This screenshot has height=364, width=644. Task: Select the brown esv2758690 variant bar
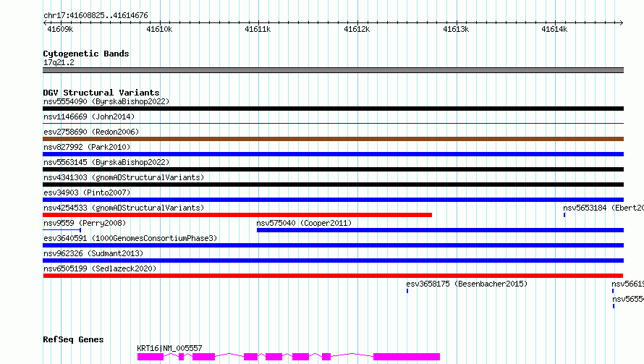click(x=333, y=139)
